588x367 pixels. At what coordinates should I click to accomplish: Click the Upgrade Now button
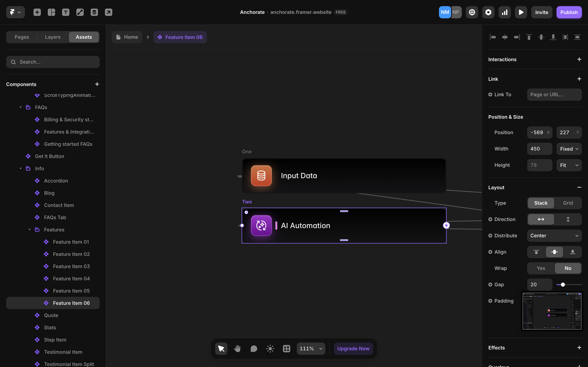353,348
